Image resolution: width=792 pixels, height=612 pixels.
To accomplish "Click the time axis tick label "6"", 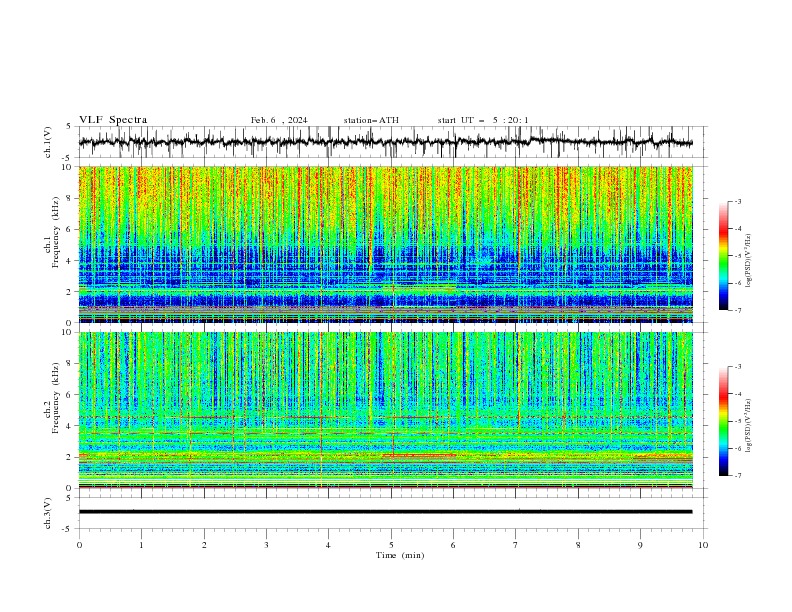I will click(x=453, y=545).
